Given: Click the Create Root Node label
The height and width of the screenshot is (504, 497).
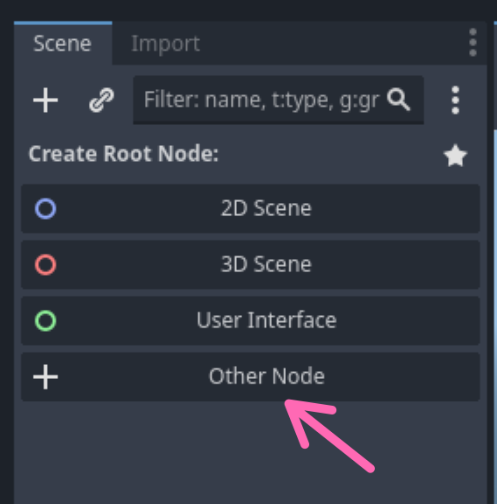Looking at the screenshot, I should tap(124, 154).
